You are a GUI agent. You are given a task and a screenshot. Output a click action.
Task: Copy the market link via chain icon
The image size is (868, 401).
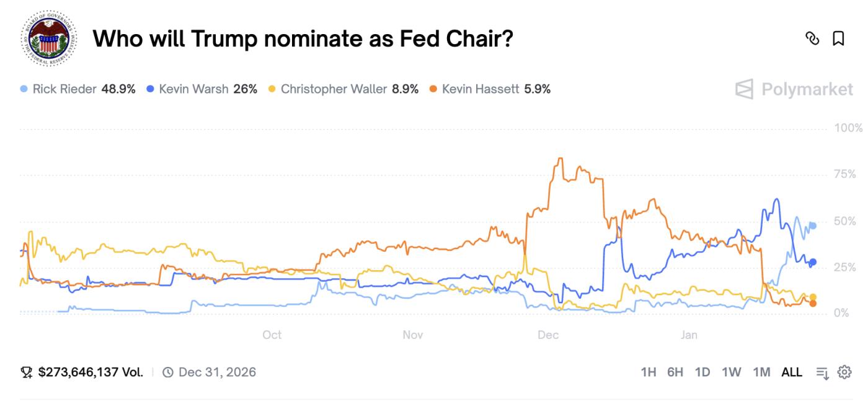[812, 38]
